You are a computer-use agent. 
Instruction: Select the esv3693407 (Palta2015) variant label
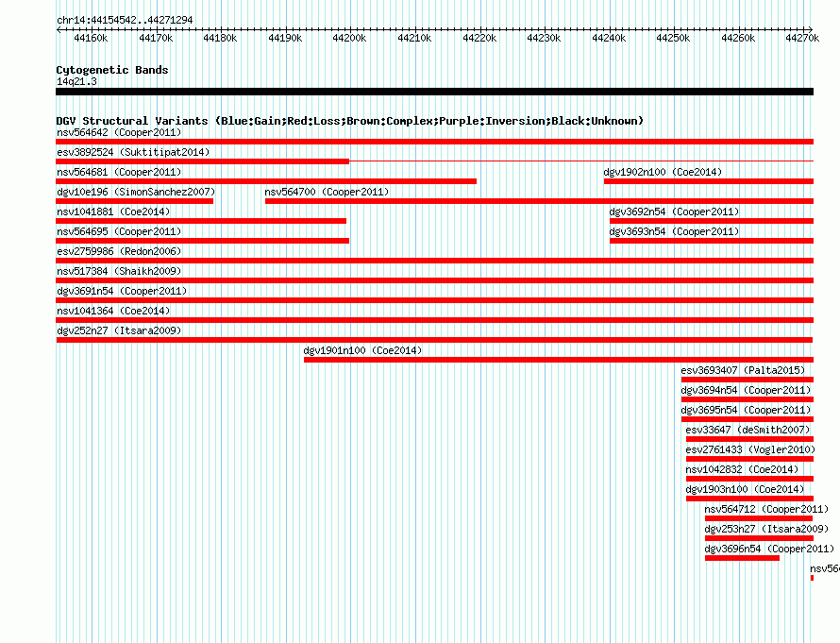click(743, 370)
